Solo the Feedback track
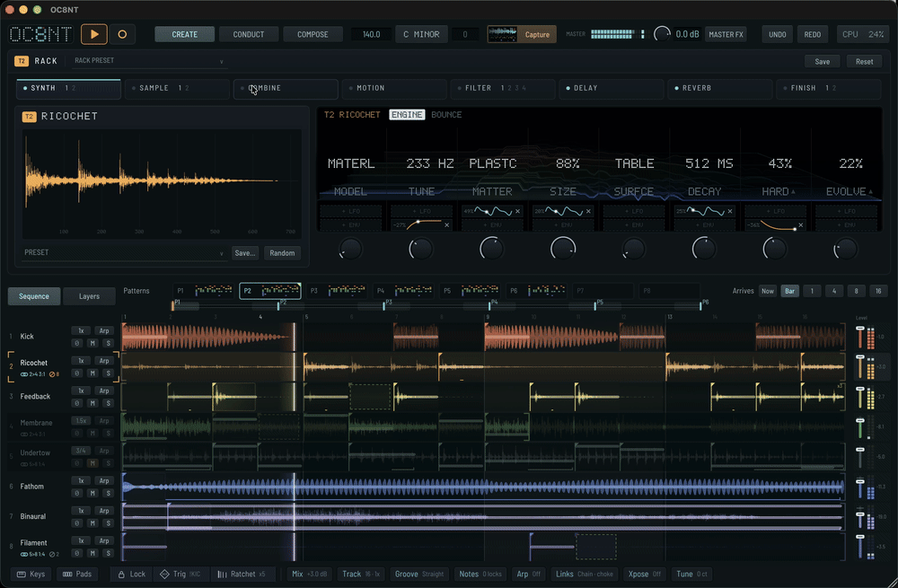Image resolution: width=898 pixels, height=588 pixels. [108, 403]
